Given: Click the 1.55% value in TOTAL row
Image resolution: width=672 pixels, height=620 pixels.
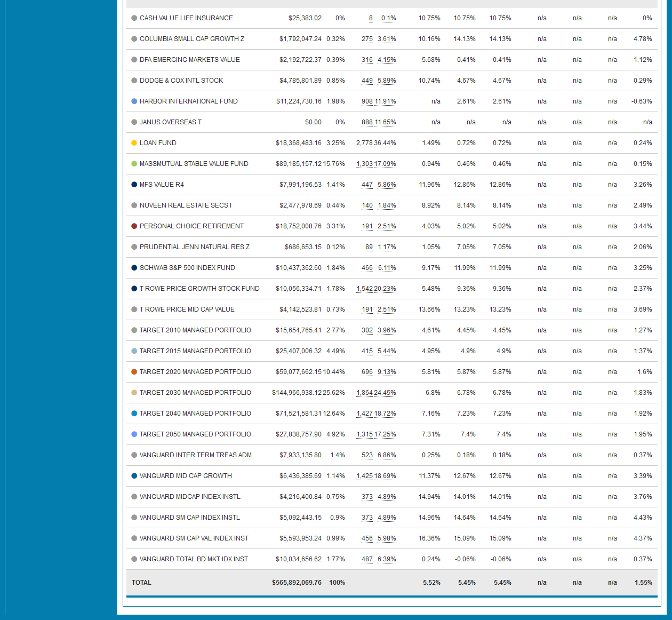Looking at the screenshot, I should pyautogui.click(x=643, y=583).
